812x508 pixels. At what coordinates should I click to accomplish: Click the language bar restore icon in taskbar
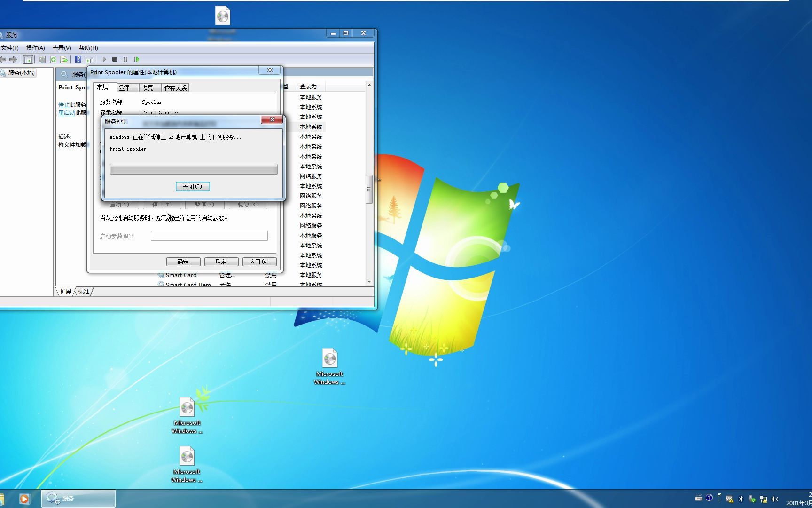coord(719,495)
